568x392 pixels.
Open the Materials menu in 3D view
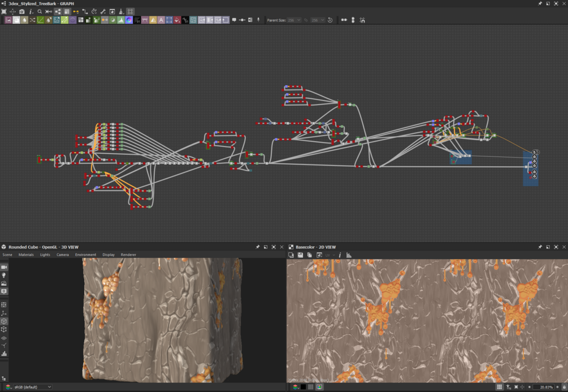click(26, 255)
